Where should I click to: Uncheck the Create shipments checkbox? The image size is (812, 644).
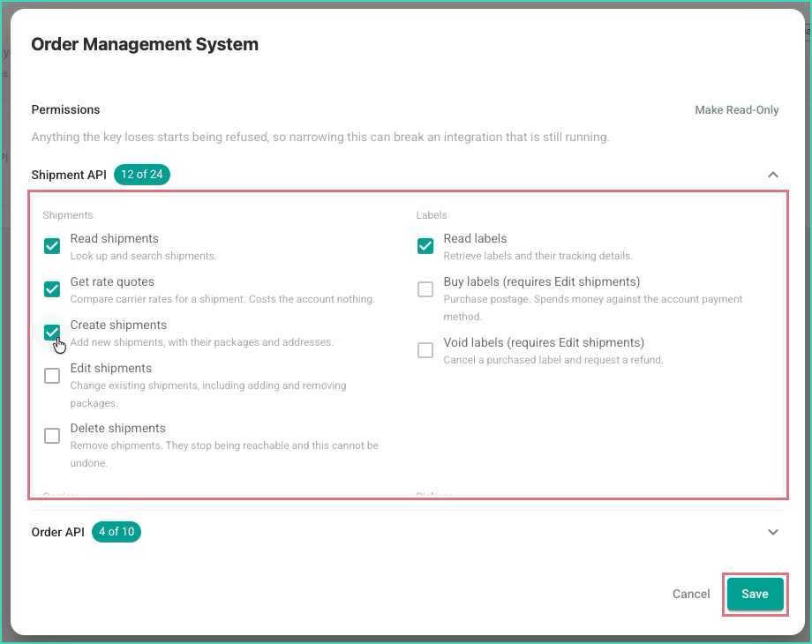tap(52, 333)
